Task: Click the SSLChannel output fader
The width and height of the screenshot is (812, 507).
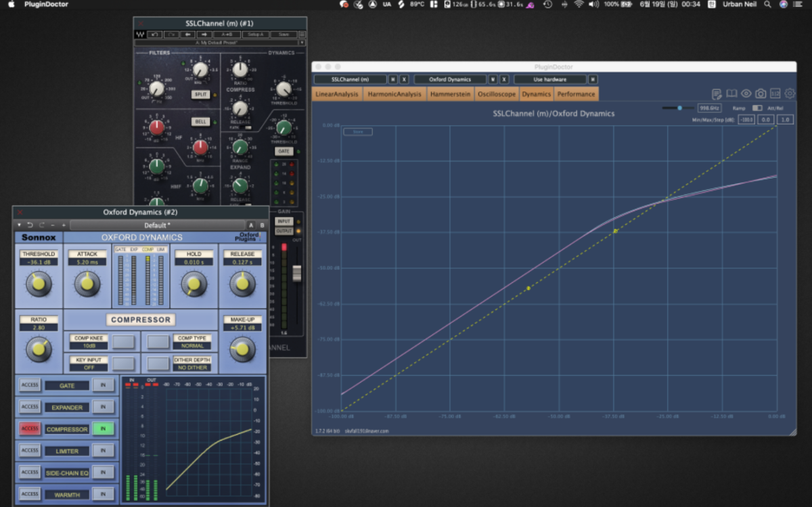Action: [x=296, y=273]
